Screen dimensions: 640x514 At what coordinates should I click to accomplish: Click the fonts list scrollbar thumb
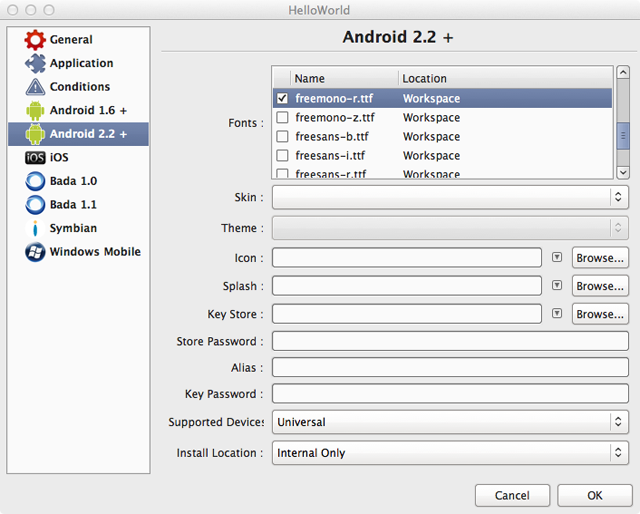click(x=623, y=136)
